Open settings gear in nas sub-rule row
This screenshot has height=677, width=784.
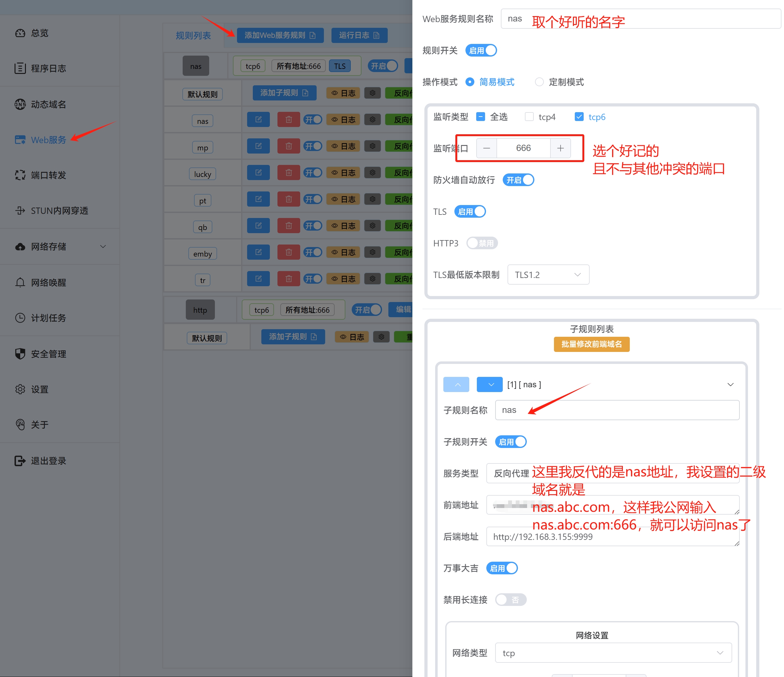(373, 119)
